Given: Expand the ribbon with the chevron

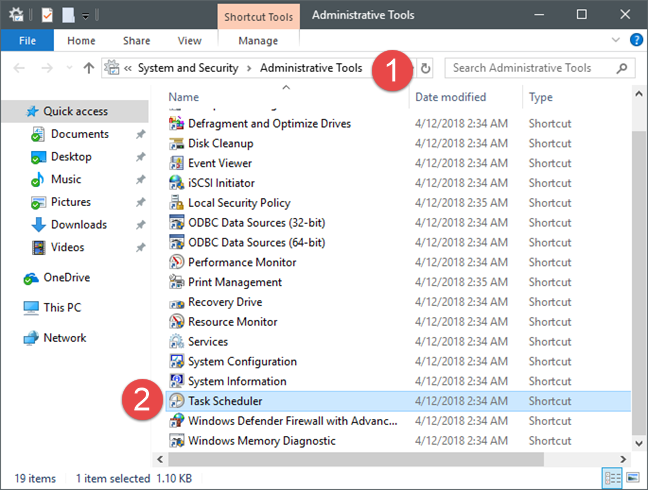Looking at the screenshot, I should click(615, 40).
